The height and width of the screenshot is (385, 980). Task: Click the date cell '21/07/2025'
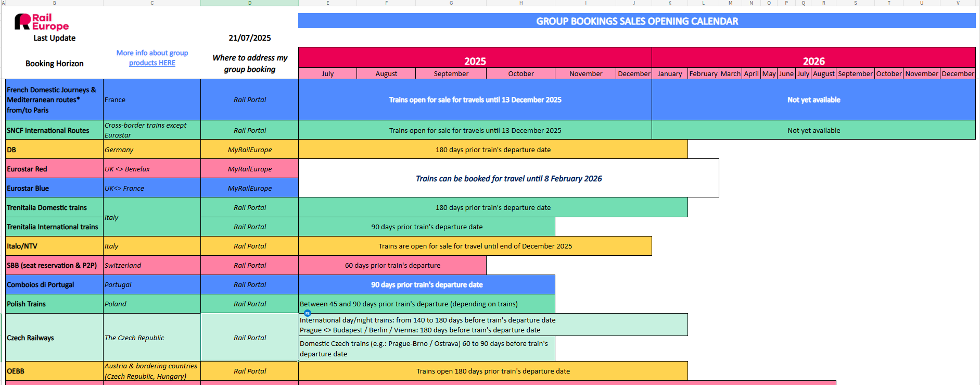250,38
